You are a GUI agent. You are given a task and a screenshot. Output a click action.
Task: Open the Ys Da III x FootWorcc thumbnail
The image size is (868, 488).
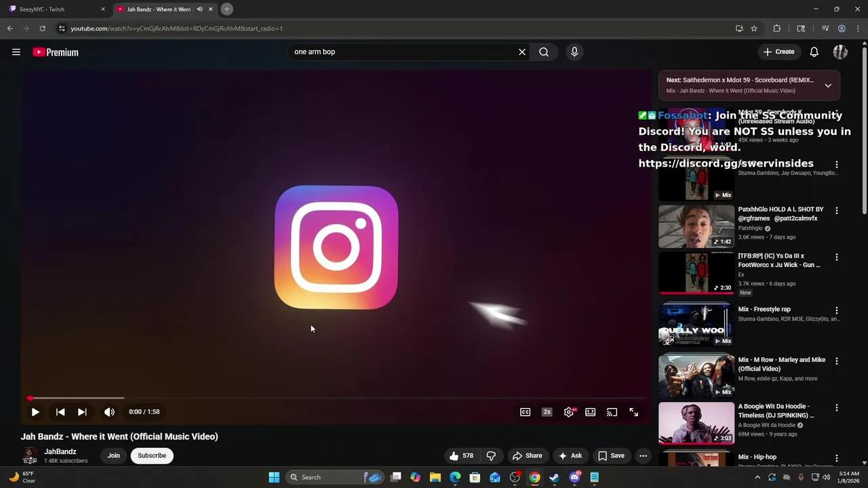pyautogui.click(x=696, y=273)
